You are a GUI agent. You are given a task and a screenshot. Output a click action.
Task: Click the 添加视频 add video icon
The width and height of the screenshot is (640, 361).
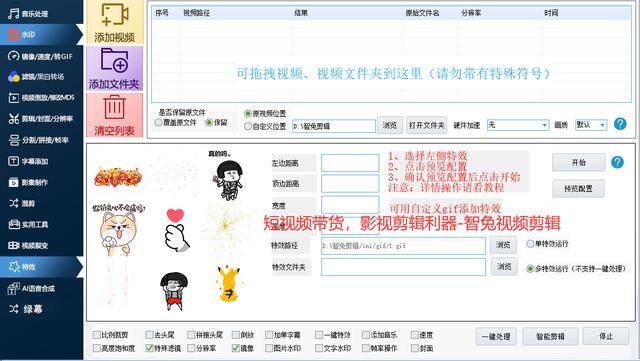point(115,22)
